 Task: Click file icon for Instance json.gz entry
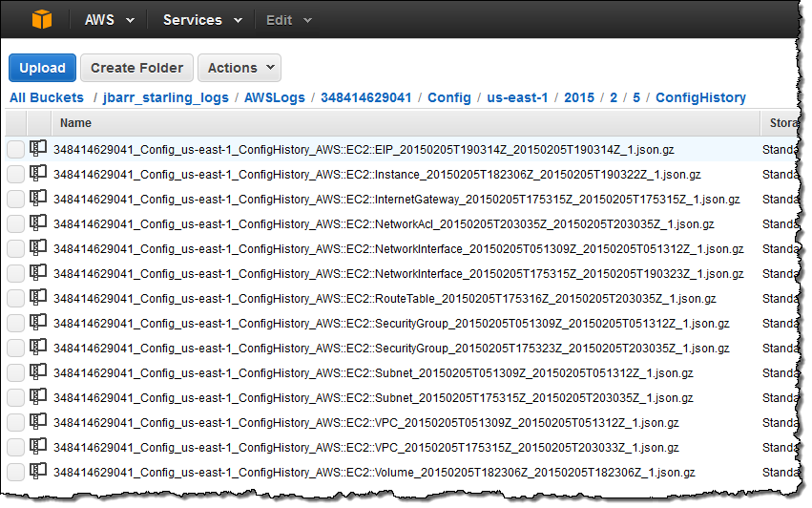[x=38, y=173]
